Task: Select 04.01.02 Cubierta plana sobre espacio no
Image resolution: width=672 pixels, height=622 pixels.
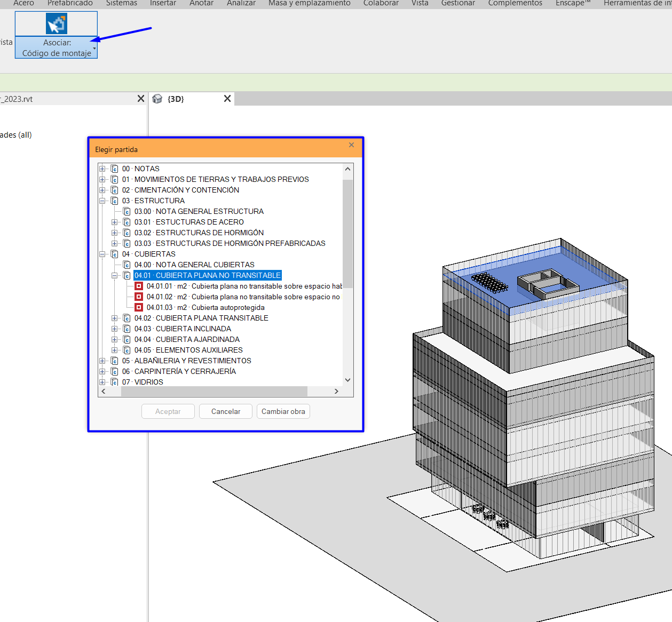Action: click(243, 297)
